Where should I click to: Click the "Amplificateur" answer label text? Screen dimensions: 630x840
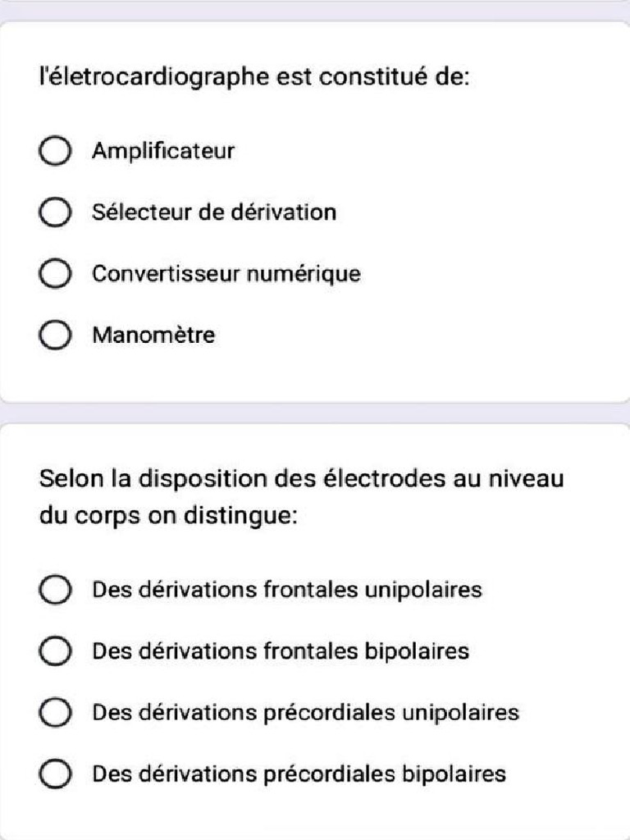pos(163,152)
